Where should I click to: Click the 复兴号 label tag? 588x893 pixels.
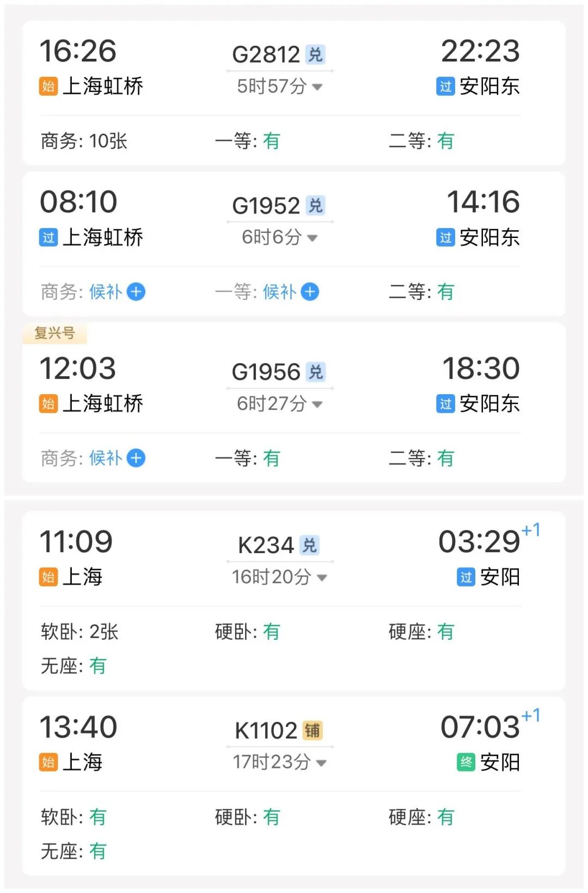click(54, 333)
